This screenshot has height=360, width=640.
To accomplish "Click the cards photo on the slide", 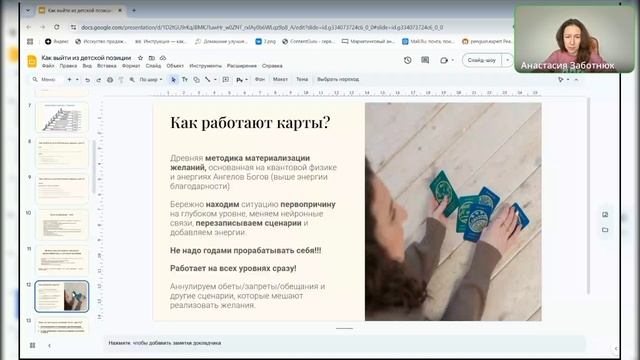I will [453, 211].
